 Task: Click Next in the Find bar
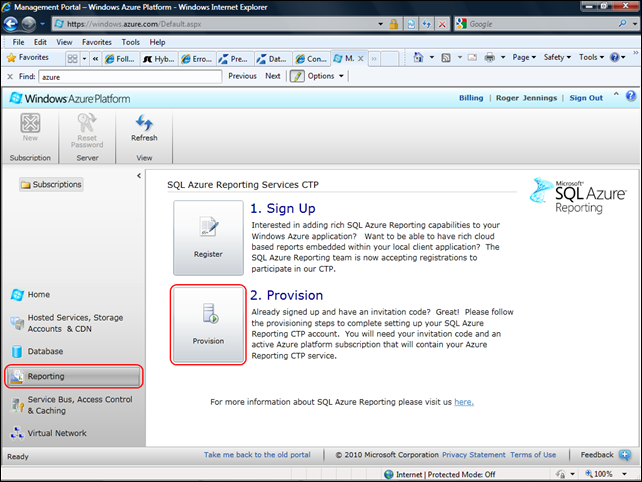point(273,76)
